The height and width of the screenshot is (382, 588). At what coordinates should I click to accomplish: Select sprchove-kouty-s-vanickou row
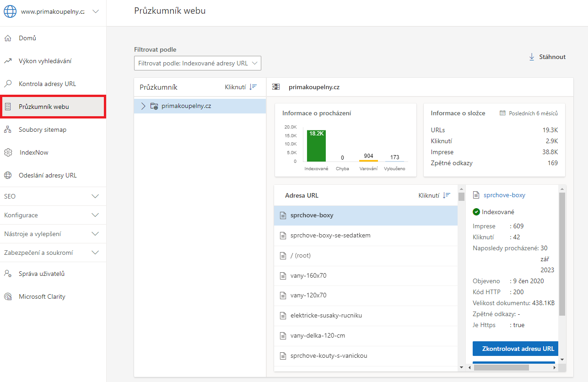(x=366, y=355)
